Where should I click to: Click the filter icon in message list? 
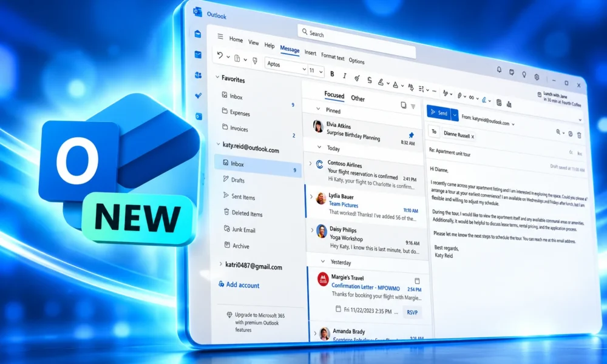[413, 106]
